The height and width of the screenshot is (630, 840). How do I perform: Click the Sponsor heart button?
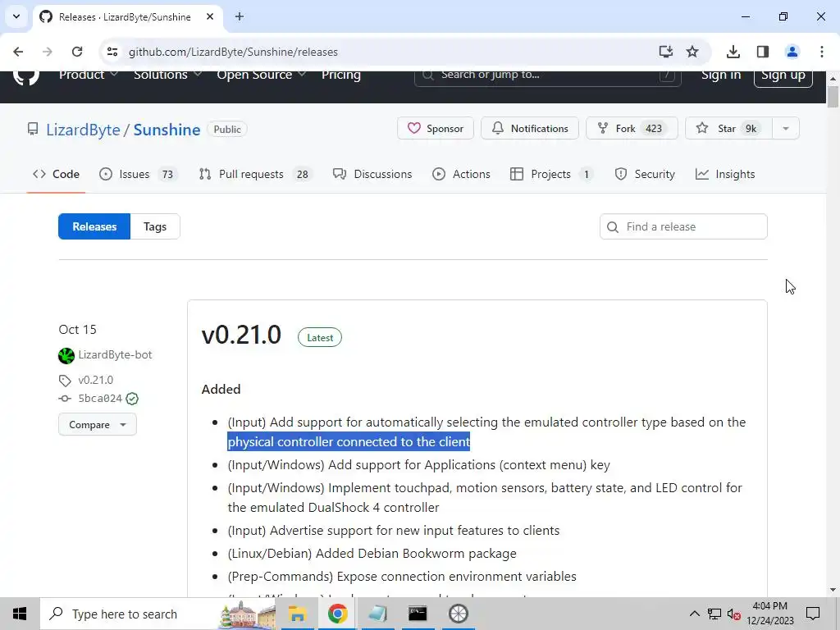click(x=435, y=129)
